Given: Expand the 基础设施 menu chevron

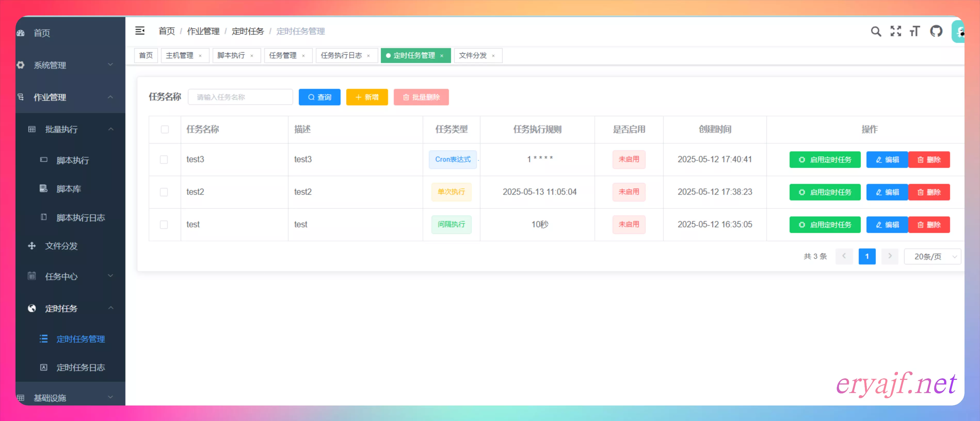Looking at the screenshot, I should 110,397.
